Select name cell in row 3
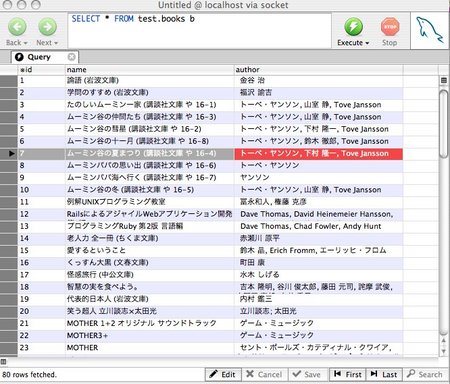 150,105
